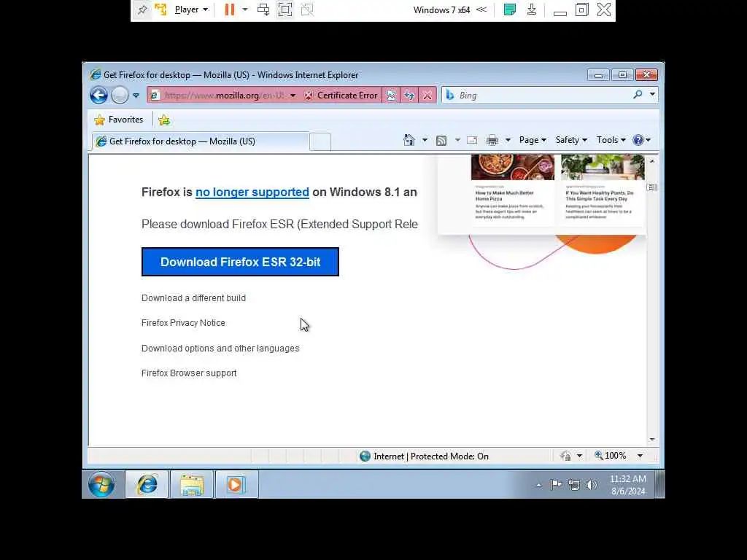Screen dimensions: 747x560
Task: Open a new blank tab
Action: (x=320, y=141)
